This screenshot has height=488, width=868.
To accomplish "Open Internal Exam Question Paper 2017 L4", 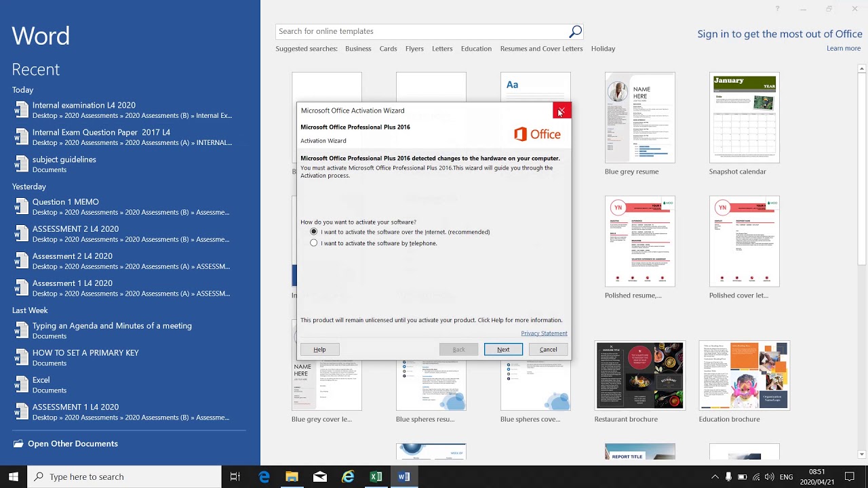I will [129, 137].
